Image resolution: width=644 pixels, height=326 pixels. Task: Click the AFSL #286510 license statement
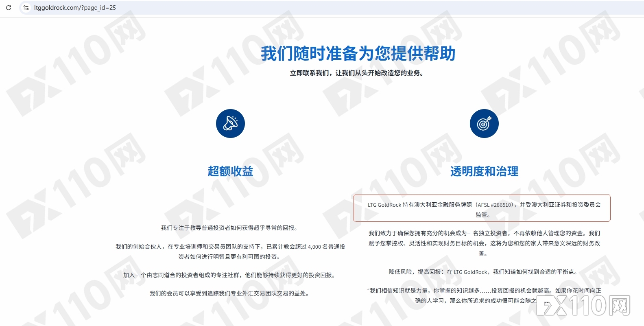pyautogui.click(x=484, y=210)
